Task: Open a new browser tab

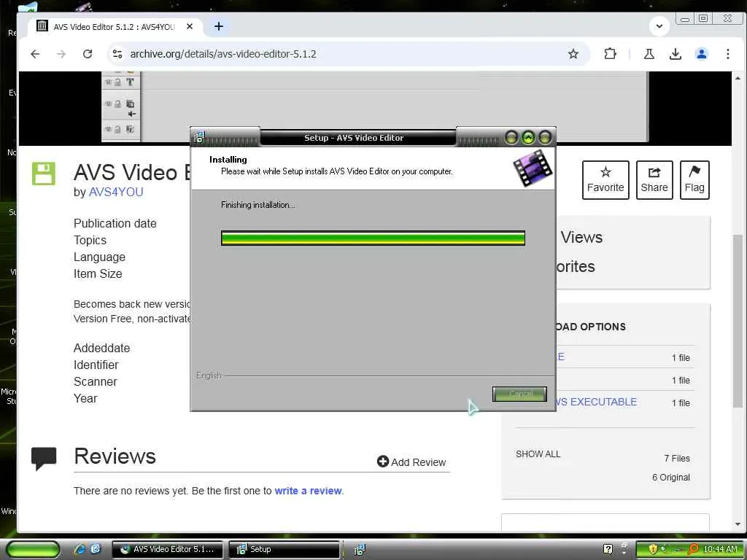Action: click(x=219, y=27)
